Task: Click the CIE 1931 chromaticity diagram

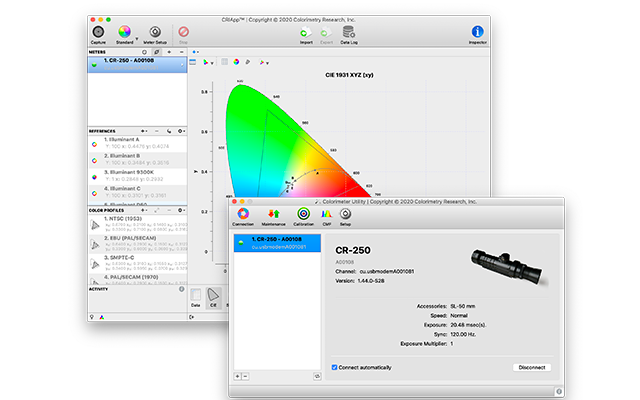Action: tap(298, 141)
